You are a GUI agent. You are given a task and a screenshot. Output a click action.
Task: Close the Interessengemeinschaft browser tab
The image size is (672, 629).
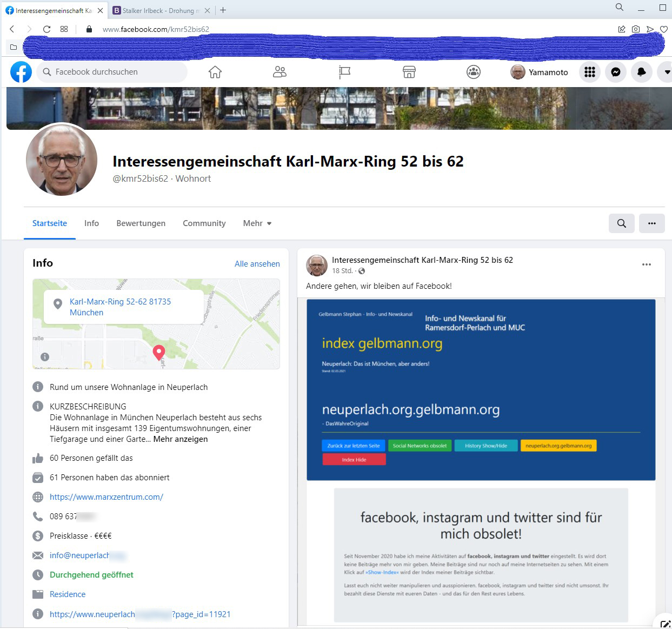click(x=100, y=10)
